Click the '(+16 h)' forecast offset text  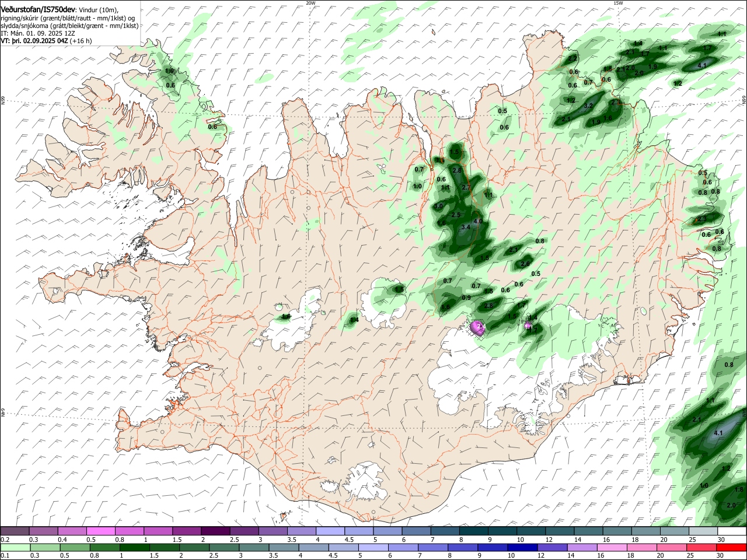click(x=81, y=41)
